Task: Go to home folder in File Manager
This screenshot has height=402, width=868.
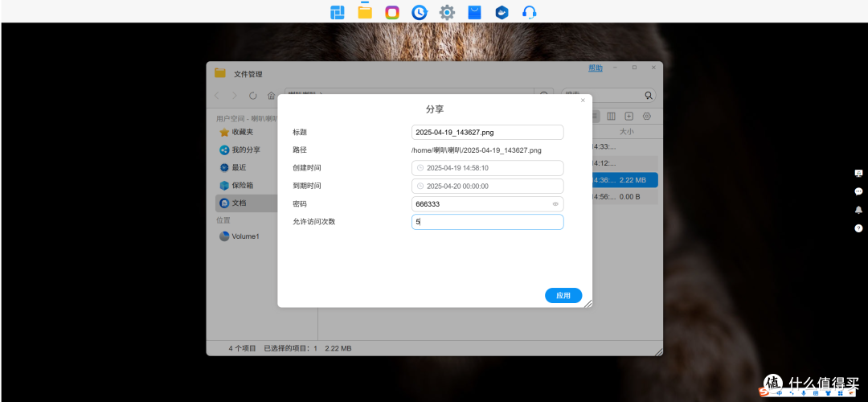Action: tap(272, 95)
